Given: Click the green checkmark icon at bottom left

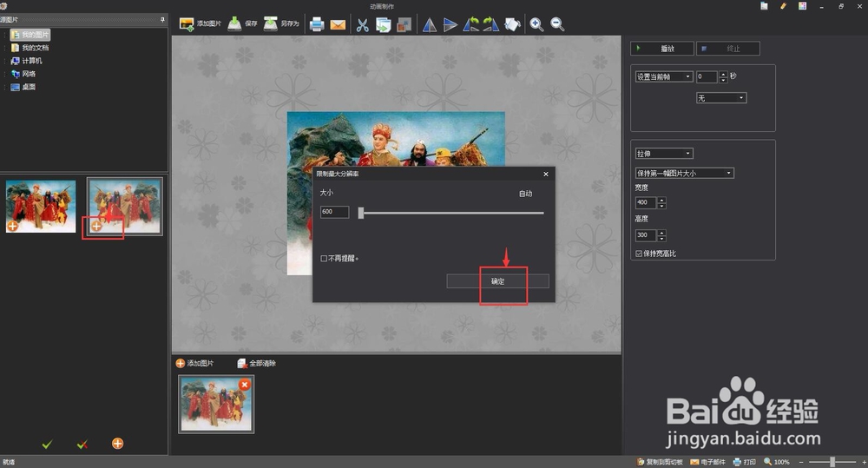Looking at the screenshot, I should pos(47,445).
